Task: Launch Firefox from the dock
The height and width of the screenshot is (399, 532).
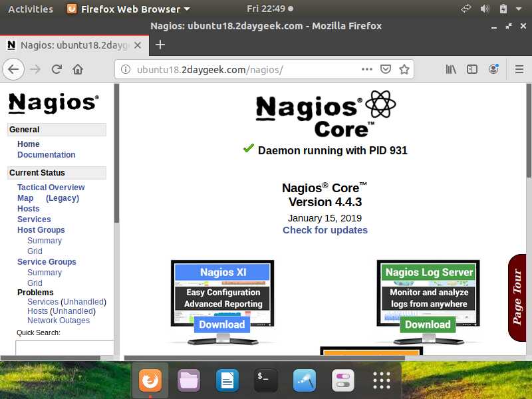Action: pos(150,380)
